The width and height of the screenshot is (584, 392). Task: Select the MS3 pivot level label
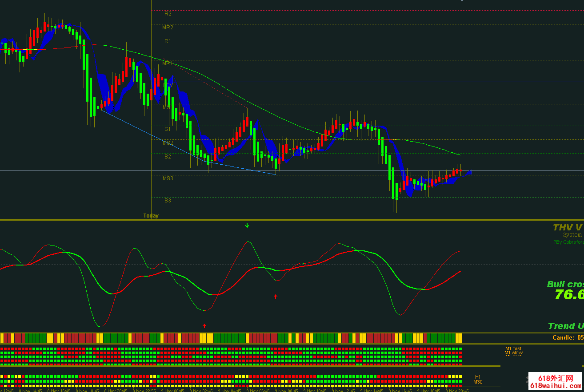point(168,178)
